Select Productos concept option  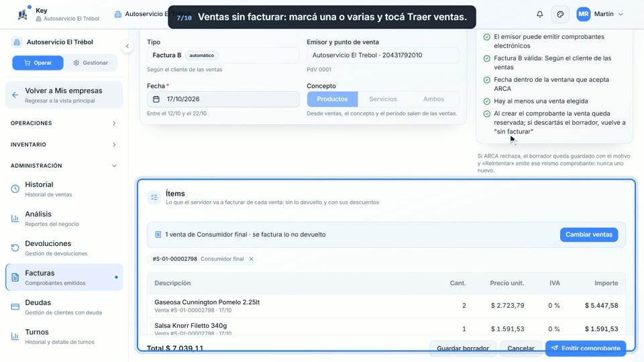point(332,99)
